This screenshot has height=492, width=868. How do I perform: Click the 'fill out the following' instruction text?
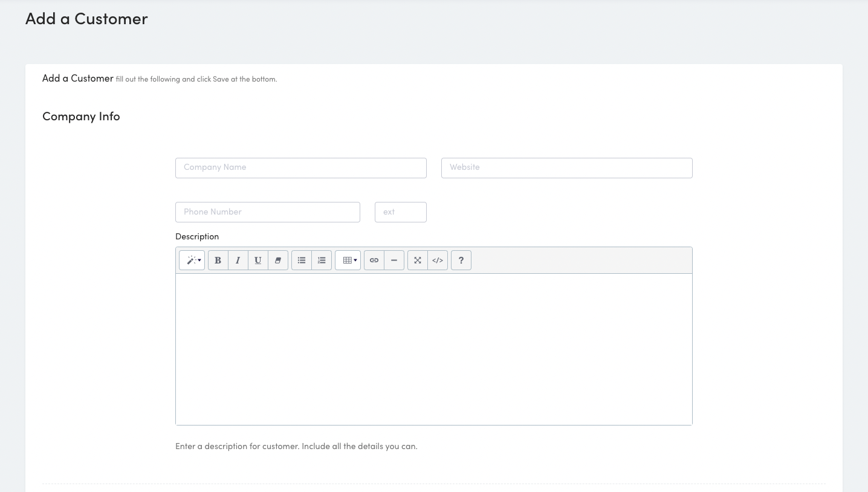(x=196, y=79)
